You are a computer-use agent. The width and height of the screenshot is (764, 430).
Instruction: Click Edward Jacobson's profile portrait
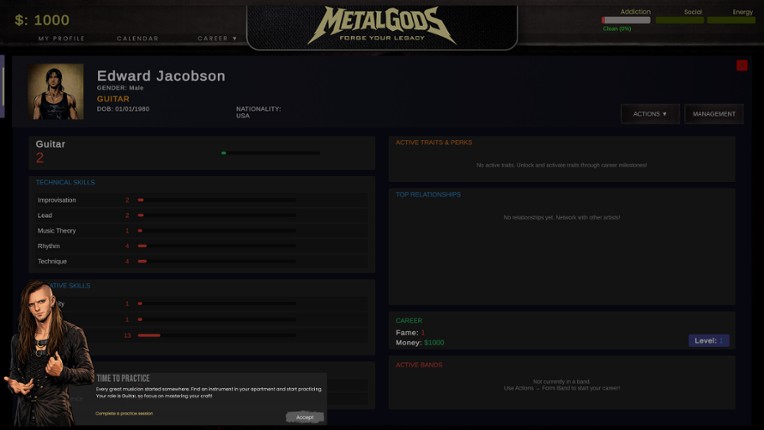(x=56, y=92)
